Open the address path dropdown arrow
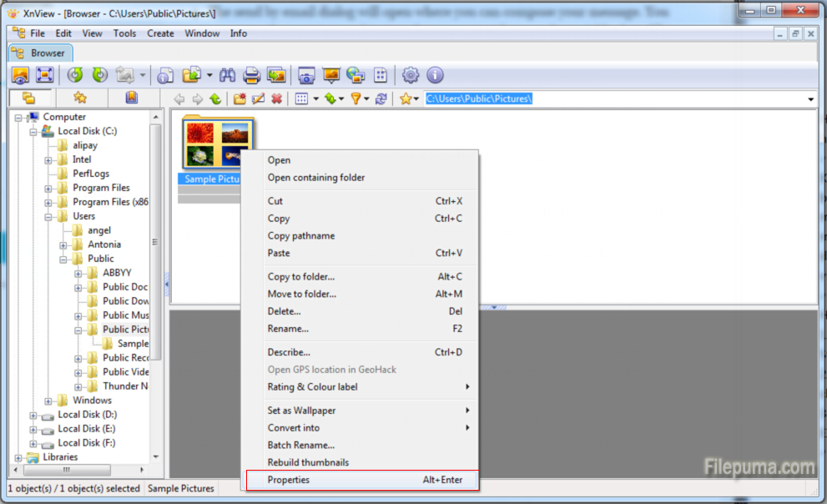 tap(810, 99)
